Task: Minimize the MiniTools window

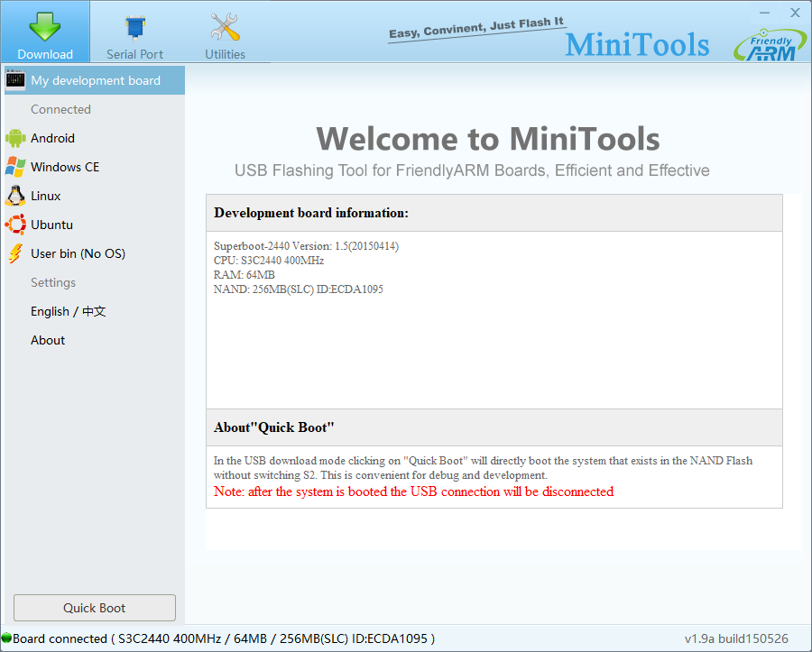Action: pyautogui.click(x=765, y=13)
